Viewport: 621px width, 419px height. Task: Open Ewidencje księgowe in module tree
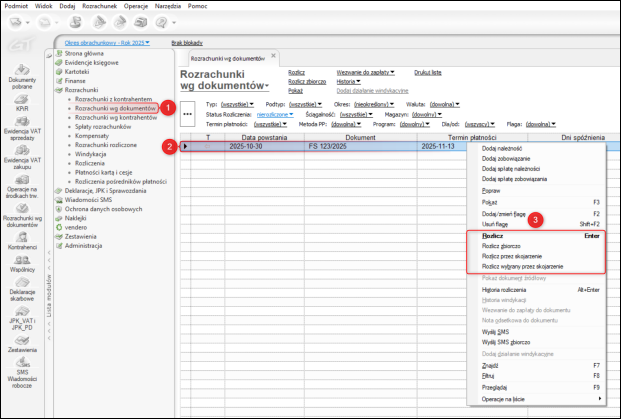point(91,63)
